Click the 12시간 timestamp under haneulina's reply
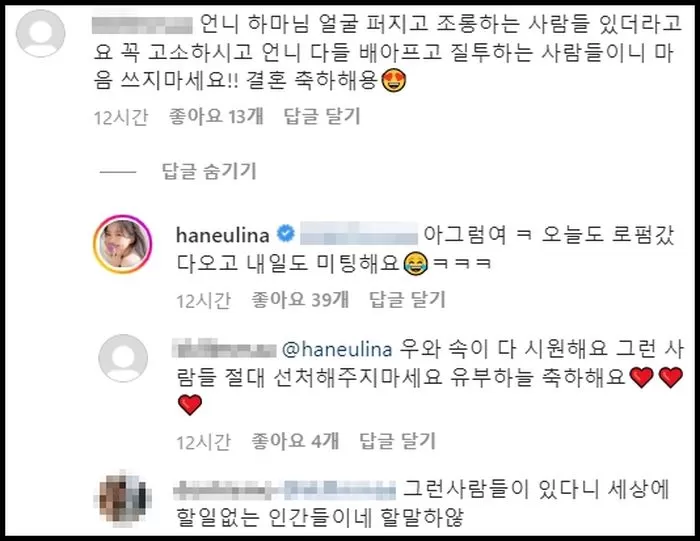 point(204,301)
